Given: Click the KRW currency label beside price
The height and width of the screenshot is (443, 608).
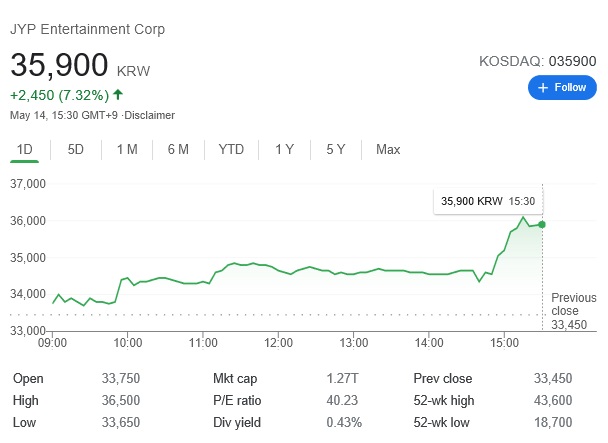Looking at the screenshot, I should pos(133,71).
